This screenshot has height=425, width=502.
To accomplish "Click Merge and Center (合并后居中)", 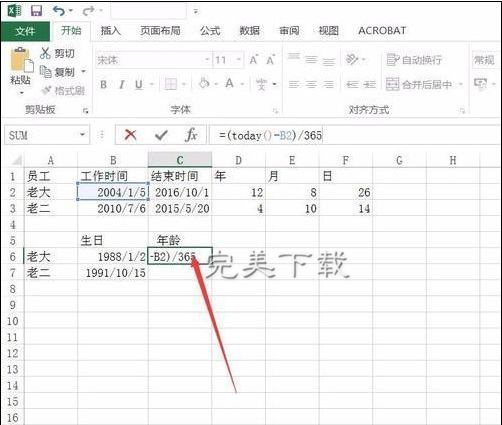I will coord(419,84).
